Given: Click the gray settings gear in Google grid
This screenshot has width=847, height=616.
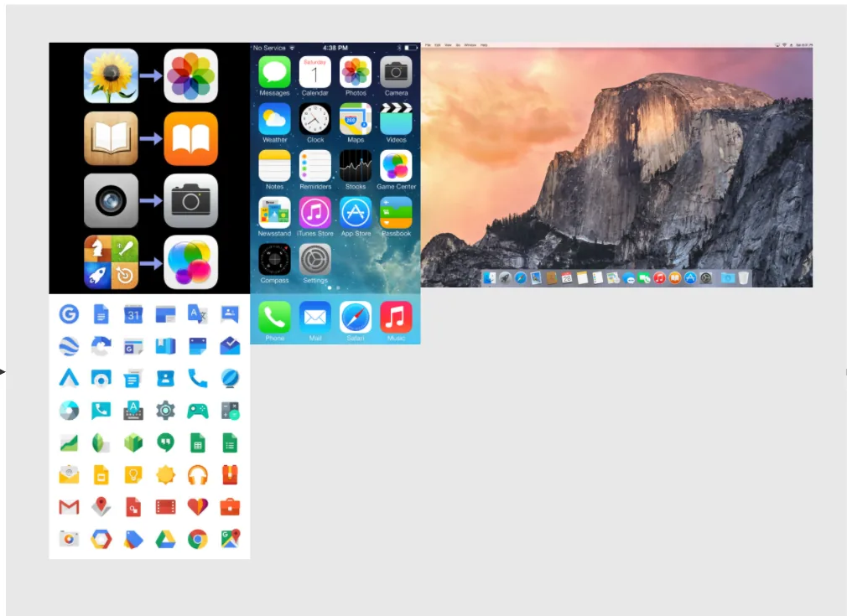Looking at the screenshot, I should click(165, 411).
